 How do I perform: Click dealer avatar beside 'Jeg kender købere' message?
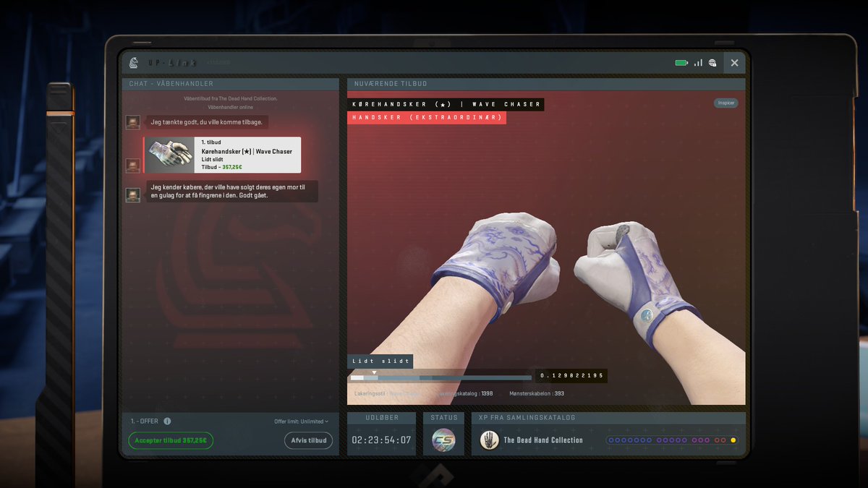(132, 195)
